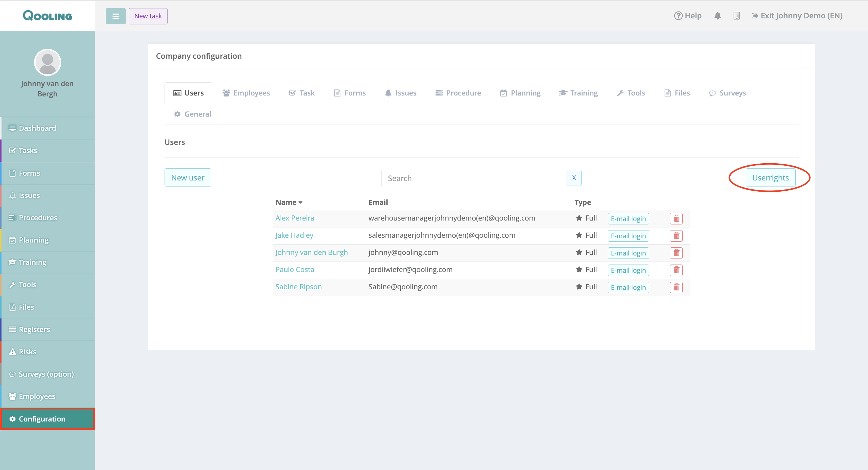Open the notifications bell icon
The height and width of the screenshot is (470, 868).
[717, 16]
